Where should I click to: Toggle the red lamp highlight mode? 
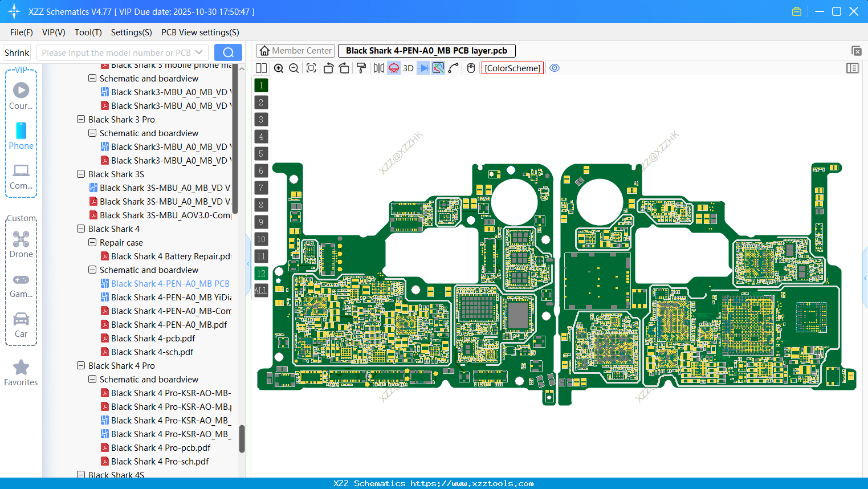tap(393, 68)
